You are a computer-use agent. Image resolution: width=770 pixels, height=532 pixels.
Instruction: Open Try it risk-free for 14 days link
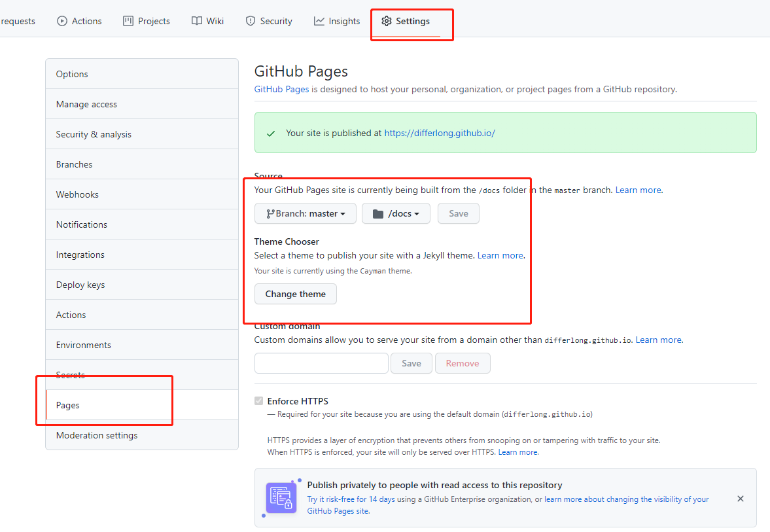(x=351, y=499)
